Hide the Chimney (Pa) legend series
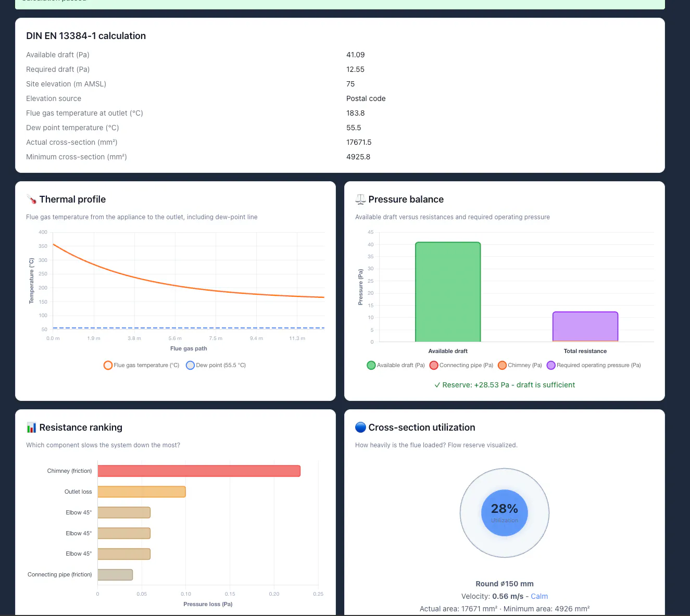The width and height of the screenshot is (690, 616). point(520,365)
